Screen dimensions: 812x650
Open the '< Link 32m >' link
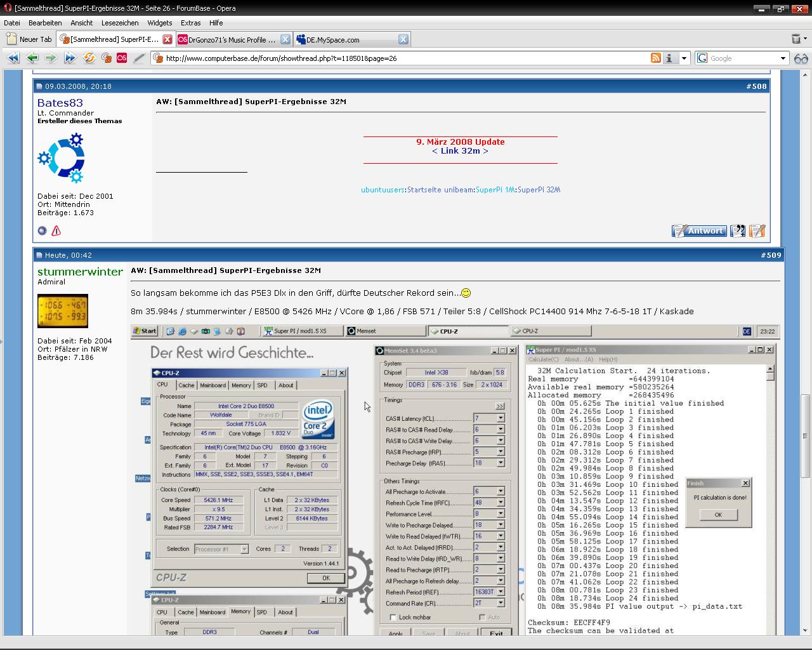pos(460,151)
